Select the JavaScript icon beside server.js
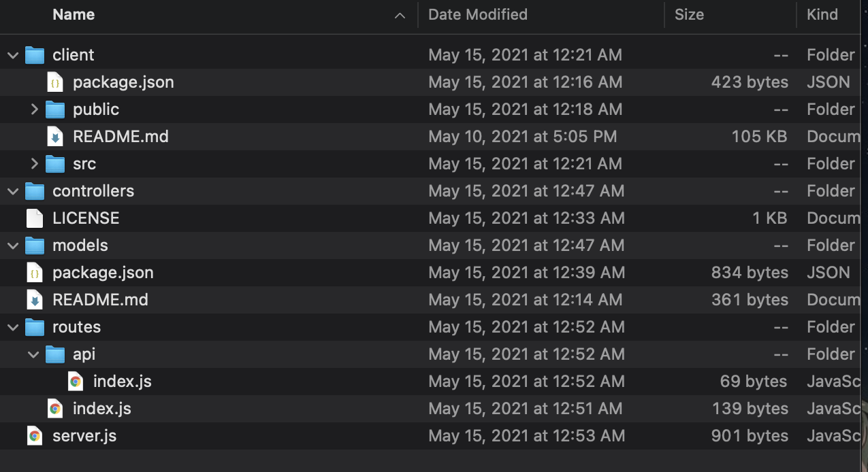The width and height of the screenshot is (868, 472). [33, 435]
